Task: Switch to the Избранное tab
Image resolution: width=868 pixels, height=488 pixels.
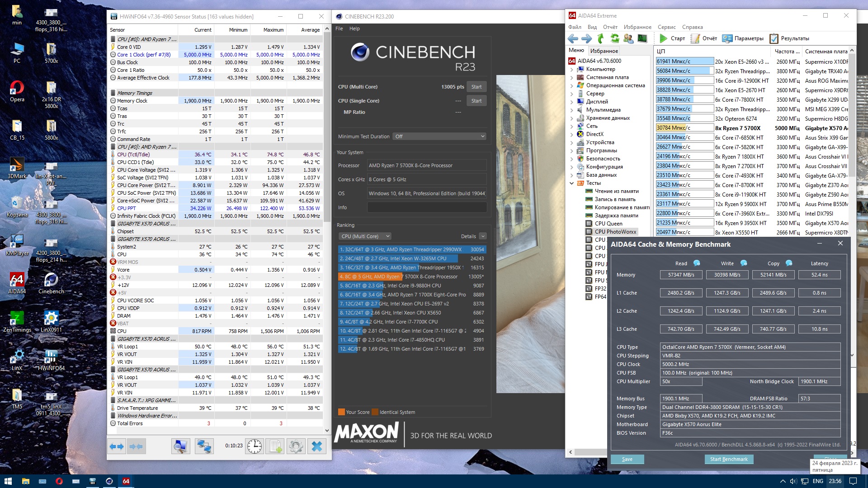Action: (x=604, y=51)
